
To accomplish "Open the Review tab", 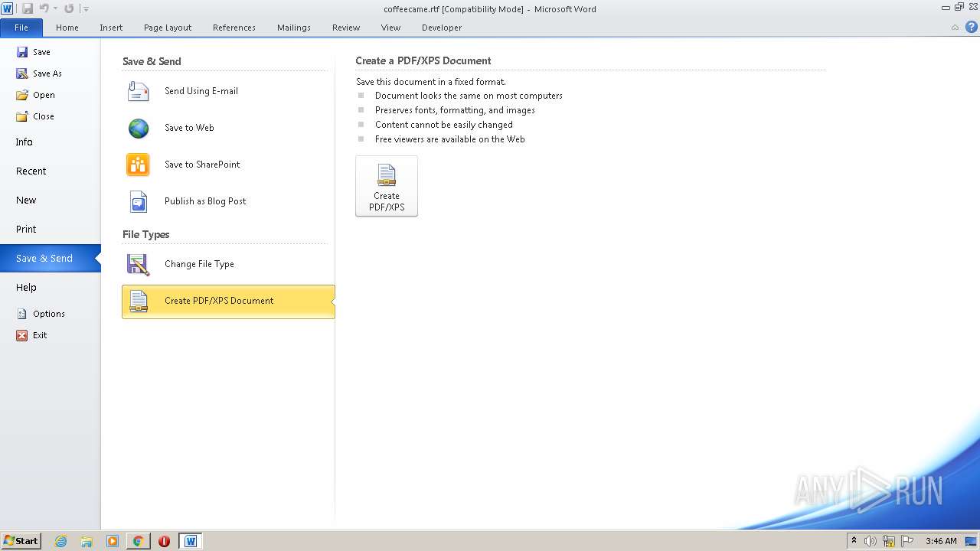I will (346, 28).
